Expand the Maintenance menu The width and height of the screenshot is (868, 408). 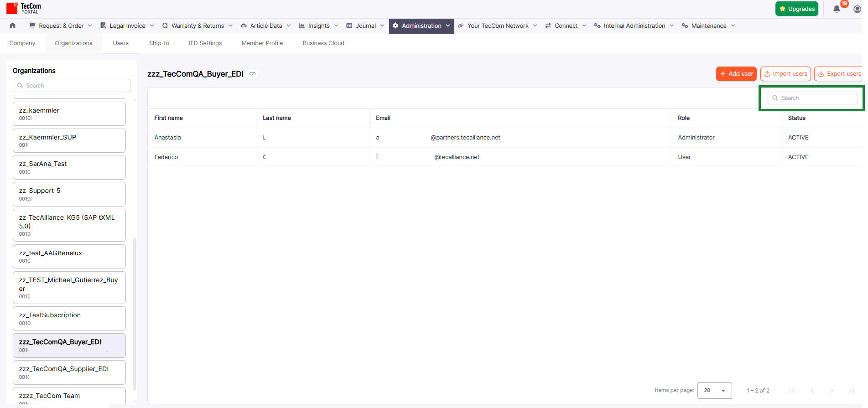[708, 26]
